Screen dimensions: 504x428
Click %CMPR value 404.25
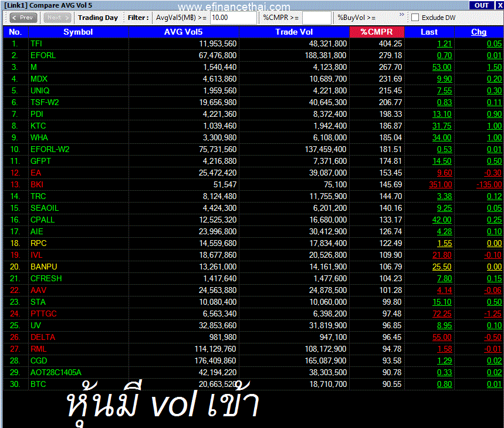(390, 43)
